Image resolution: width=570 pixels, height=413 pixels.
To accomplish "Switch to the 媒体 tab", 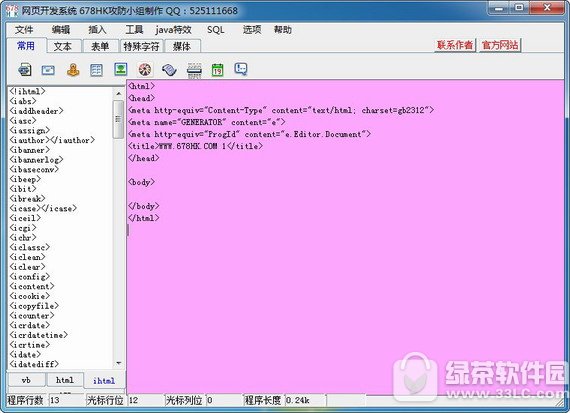I will [182, 46].
